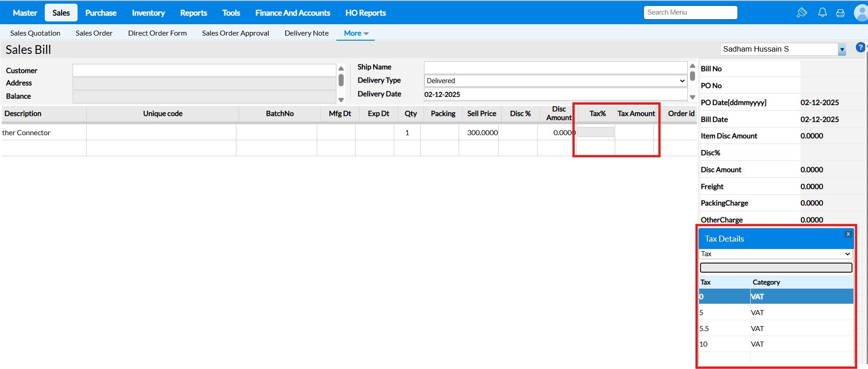Click the Qty cell showing 1
Screen dimensions: 868x369
[407, 132]
